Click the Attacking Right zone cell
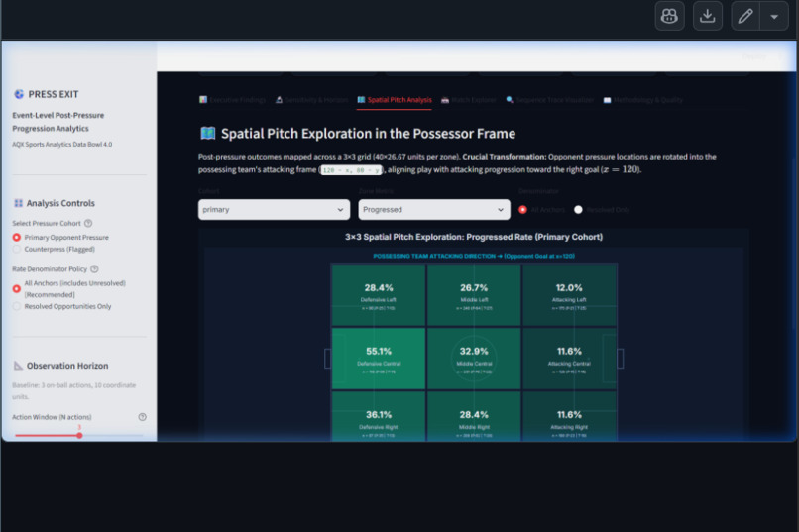 click(569, 416)
